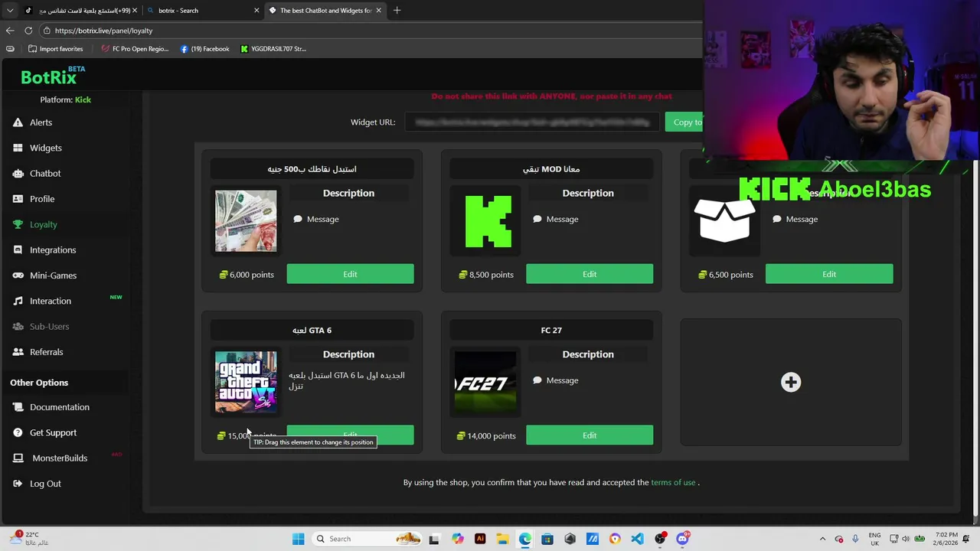Screen dimensions: 980x551
Task: Reload the current page
Action: pos(28,31)
